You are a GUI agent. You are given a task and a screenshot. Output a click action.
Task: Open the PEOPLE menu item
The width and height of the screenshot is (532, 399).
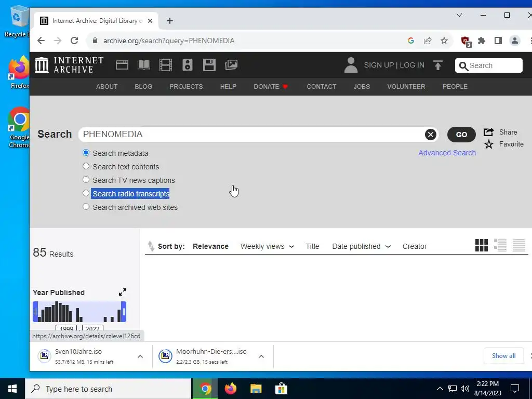[455, 87]
